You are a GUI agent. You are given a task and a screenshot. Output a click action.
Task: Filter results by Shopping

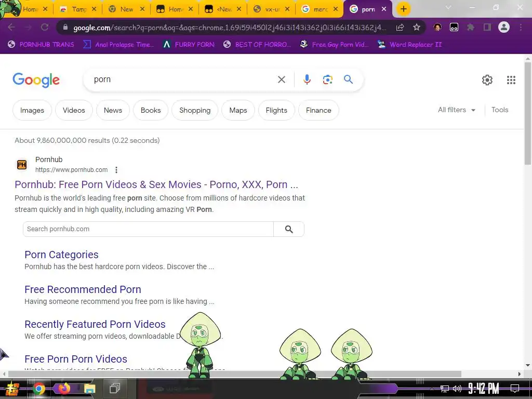(195, 110)
